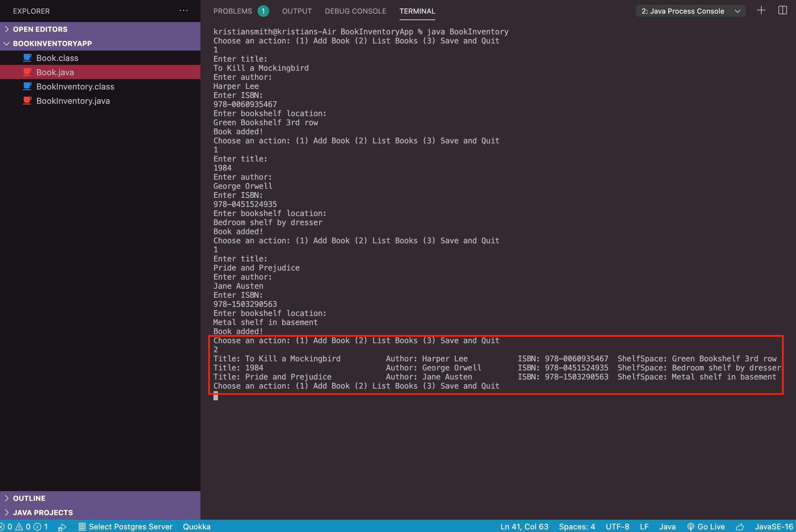Open the Explorer more actions ellipsis
Viewport: 796px width, 532px height.
click(x=184, y=10)
